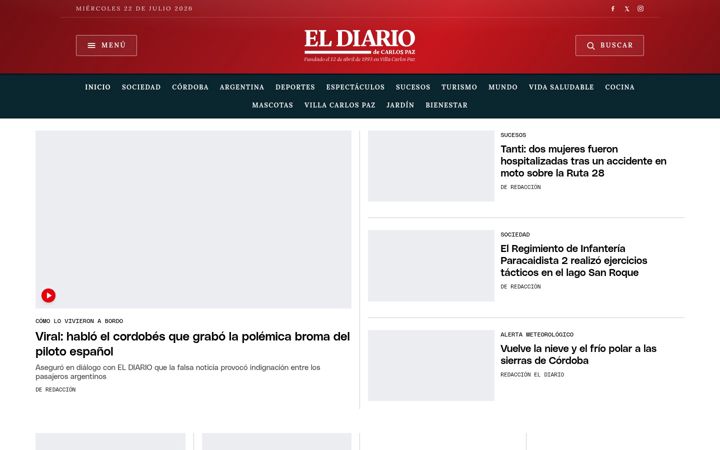Open the TURISMO section
720x450 pixels.
(459, 87)
